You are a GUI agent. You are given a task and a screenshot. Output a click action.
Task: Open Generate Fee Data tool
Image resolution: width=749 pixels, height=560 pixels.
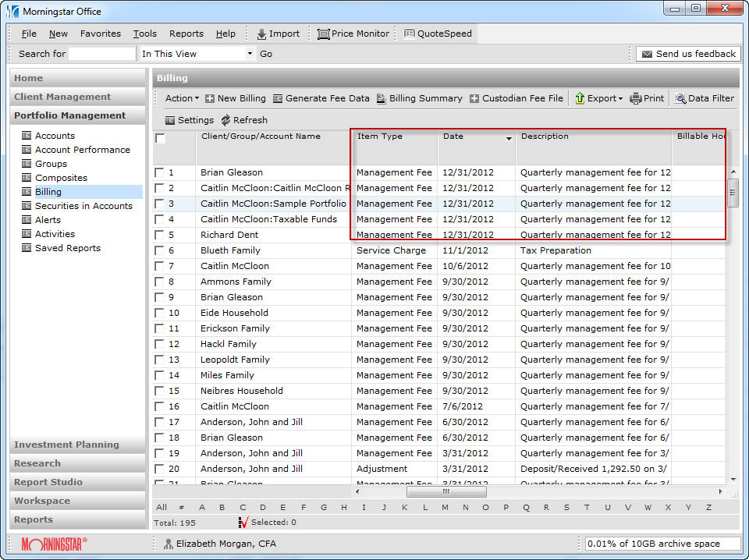pos(278,98)
